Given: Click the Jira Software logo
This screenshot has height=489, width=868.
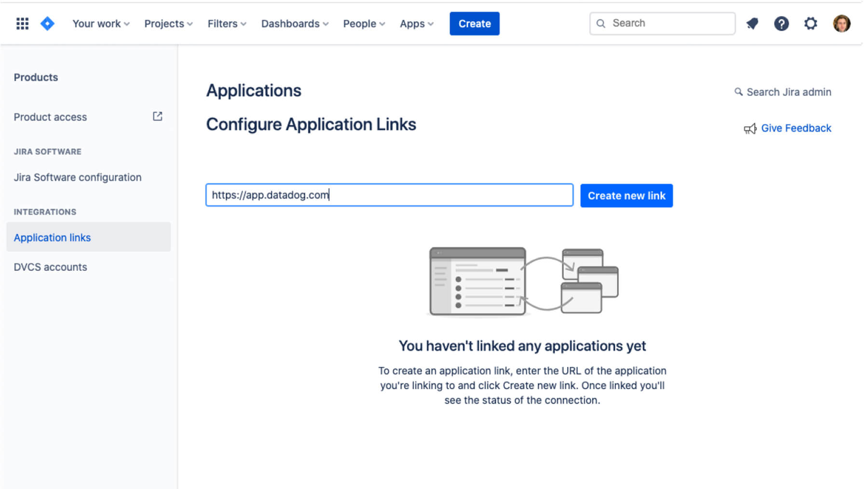Looking at the screenshot, I should tap(47, 23).
